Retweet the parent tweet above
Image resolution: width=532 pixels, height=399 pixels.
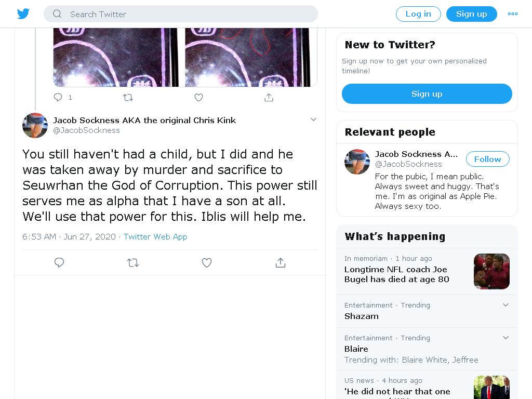[128, 97]
